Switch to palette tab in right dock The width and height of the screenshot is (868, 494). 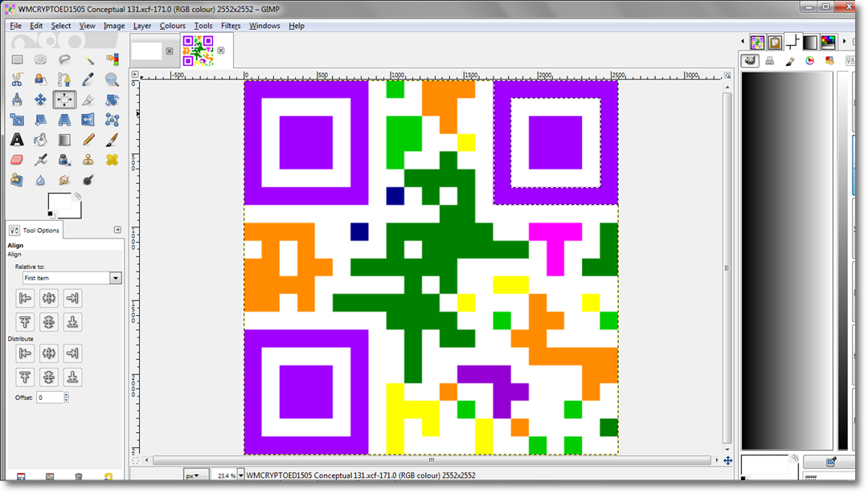[x=829, y=42]
